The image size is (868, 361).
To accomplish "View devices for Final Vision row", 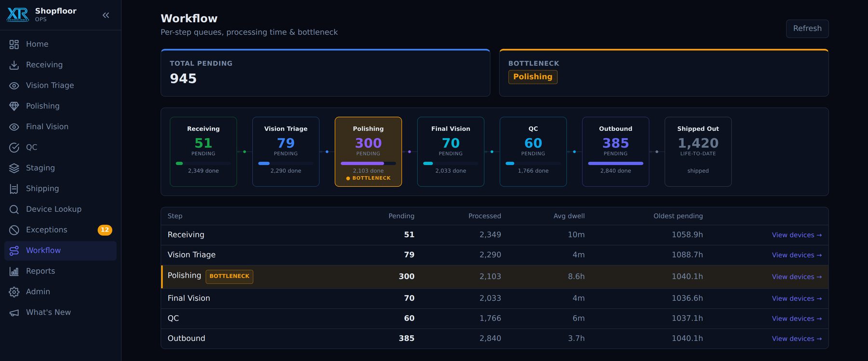I will [797, 298].
